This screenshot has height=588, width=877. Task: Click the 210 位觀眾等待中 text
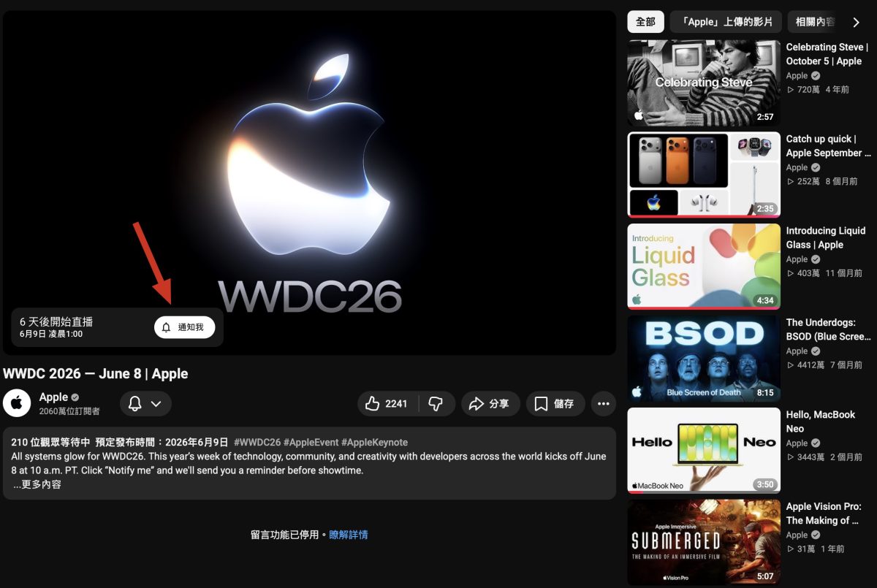[x=50, y=442]
